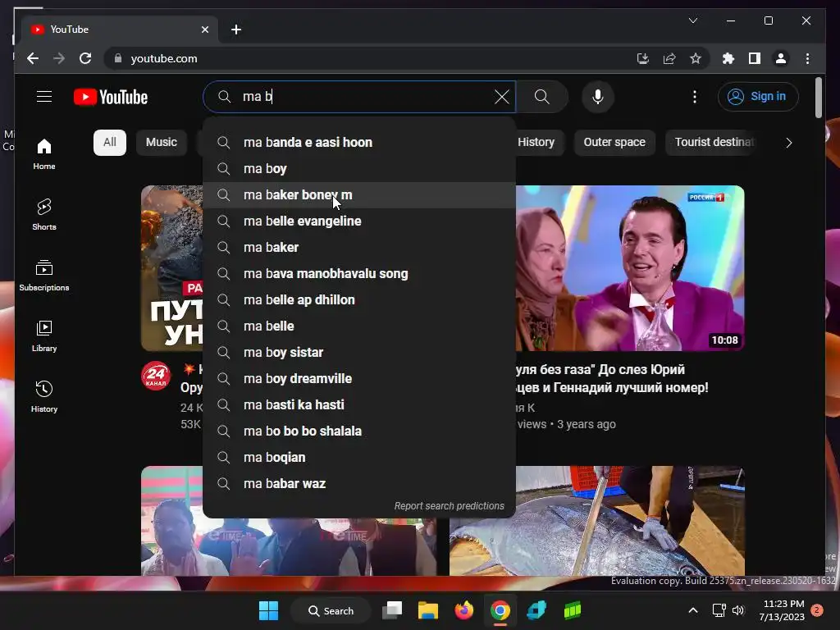Open Task View on the taskbar
Viewport: 840px width, 630px height.
[392, 610]
